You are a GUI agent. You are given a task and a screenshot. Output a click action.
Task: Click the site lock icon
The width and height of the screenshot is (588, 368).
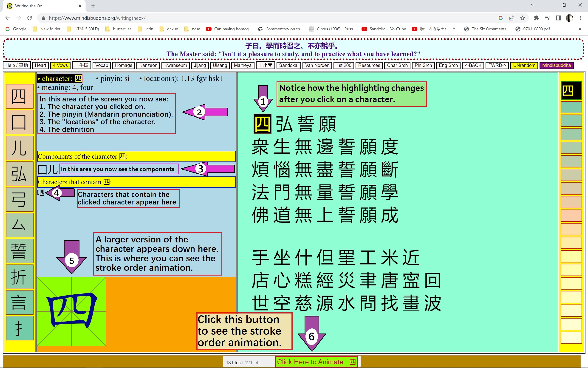click(x=43, y=18)
